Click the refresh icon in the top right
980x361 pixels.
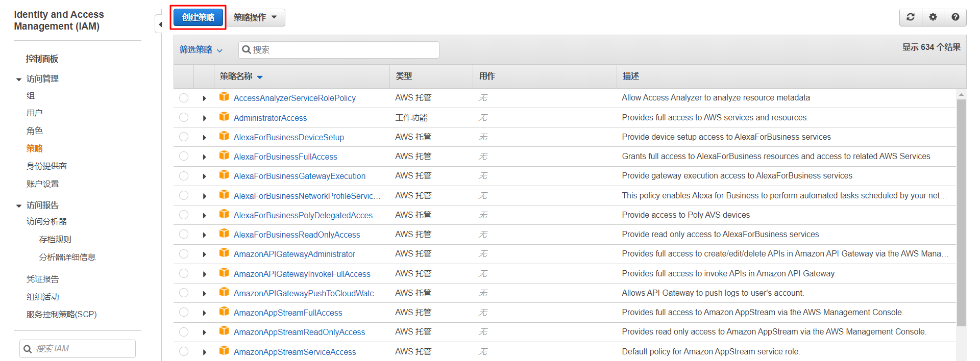pyautogui.click(x=910, y=17)
